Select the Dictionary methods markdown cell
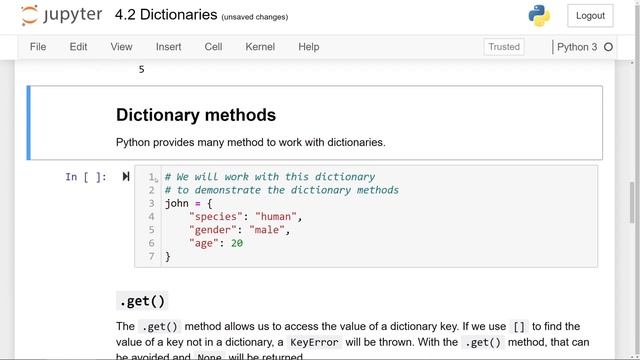 tap(314, 122)
